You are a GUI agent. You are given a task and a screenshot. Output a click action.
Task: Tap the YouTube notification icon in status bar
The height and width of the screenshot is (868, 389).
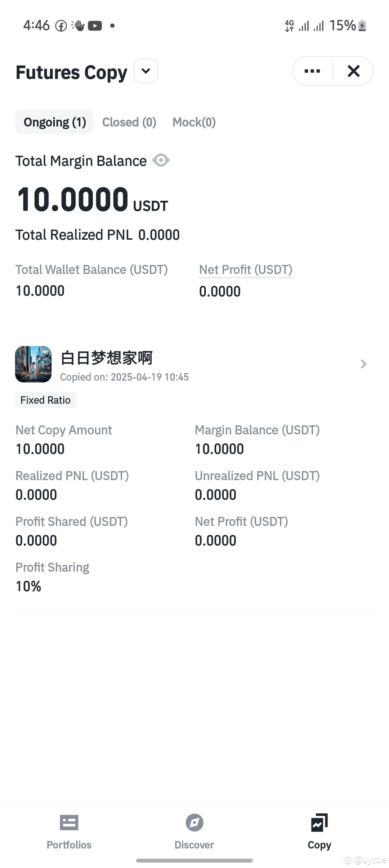click(95, 26)
